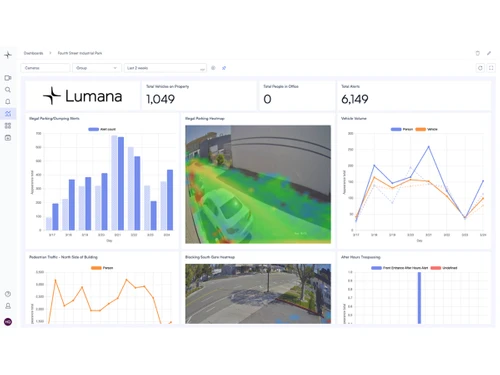Refresh the dashboard with the reload icon
The width and height of the screenshot is (500, 375).
pos(480,68)
